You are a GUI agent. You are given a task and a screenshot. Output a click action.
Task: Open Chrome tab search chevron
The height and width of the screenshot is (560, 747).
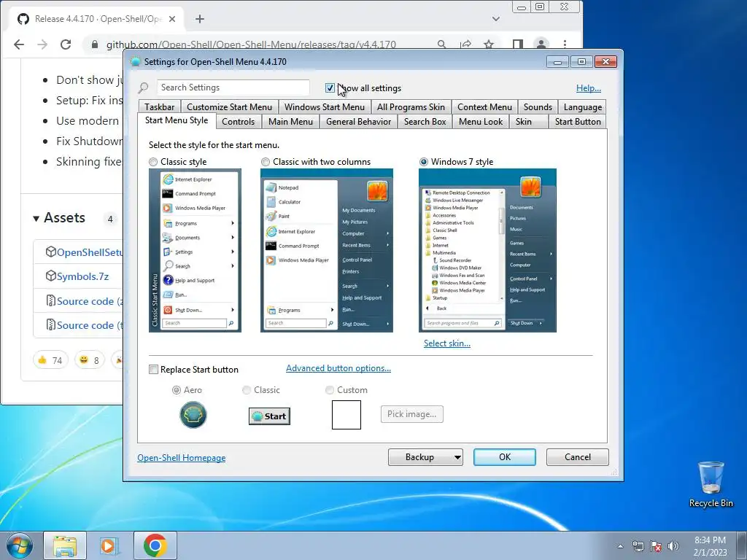[x=496, y=19]
